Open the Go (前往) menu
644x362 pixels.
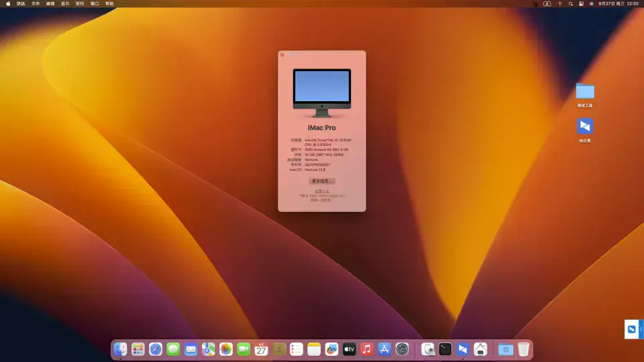[x=80, y=4]
